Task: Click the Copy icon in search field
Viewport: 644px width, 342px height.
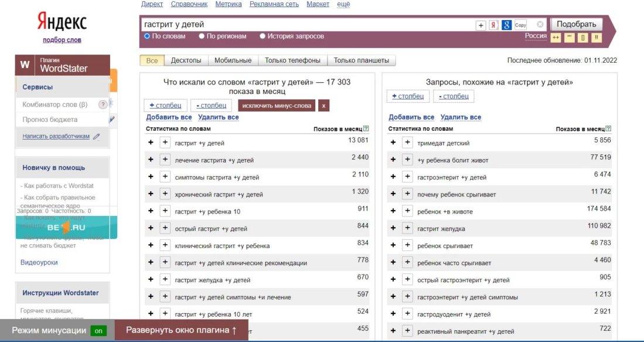Action: coord(520,25)
